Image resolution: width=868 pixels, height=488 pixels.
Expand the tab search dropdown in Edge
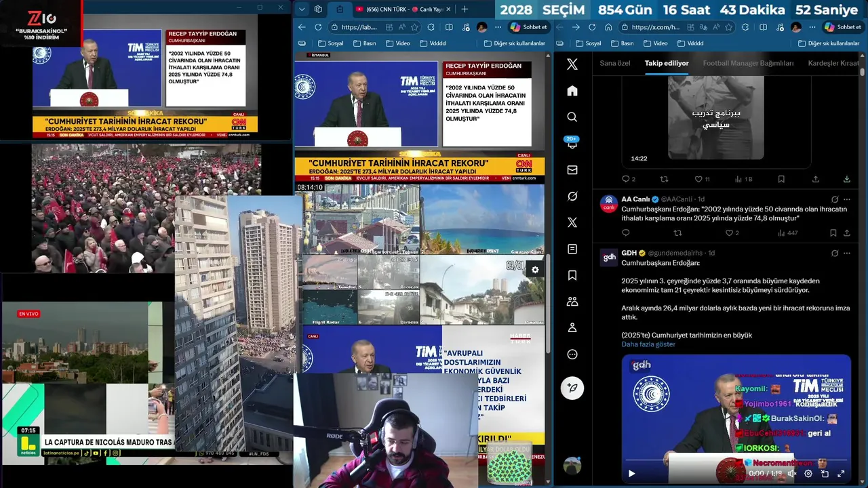point(302,9)
